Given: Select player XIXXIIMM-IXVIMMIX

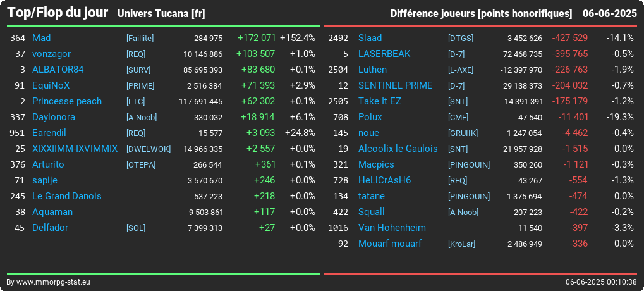Looking at the screenshot, I should click(75, 149).
